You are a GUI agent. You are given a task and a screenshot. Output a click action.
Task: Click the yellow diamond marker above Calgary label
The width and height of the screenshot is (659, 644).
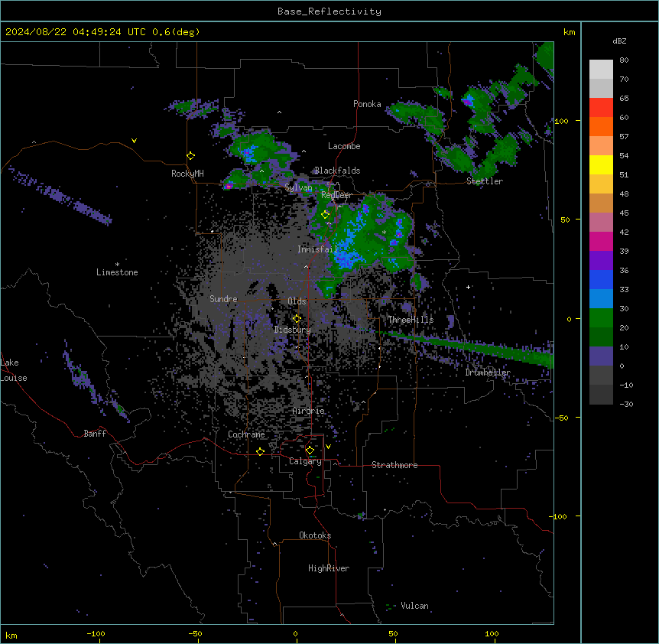click(310, 450)
